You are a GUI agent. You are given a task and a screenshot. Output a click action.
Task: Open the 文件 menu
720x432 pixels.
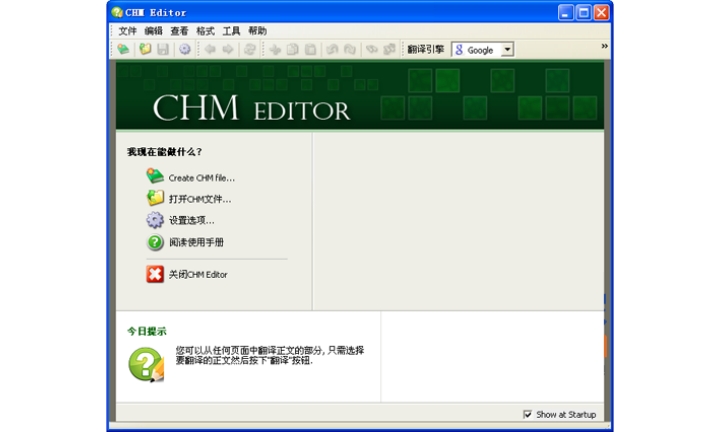(x=127, y=31)
